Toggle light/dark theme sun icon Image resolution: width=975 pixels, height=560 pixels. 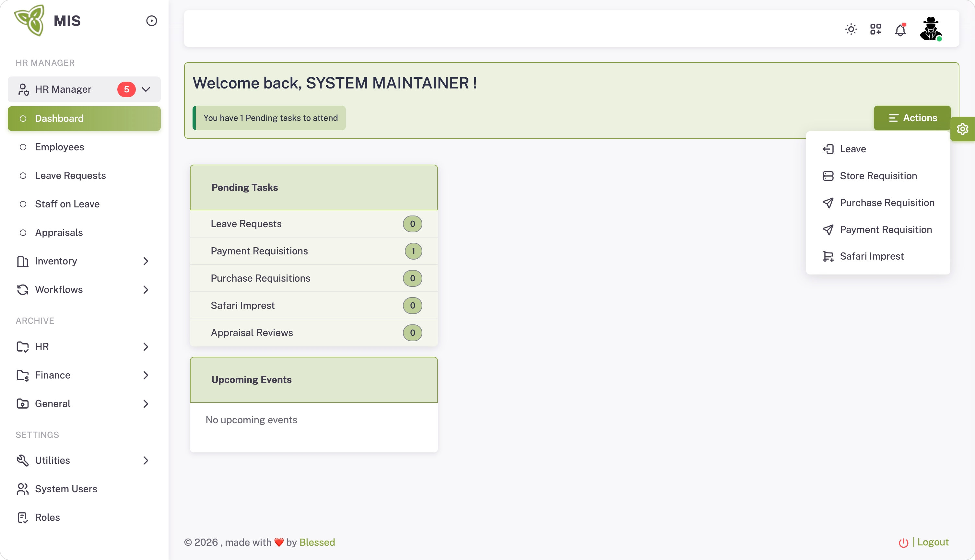[851, 29]
